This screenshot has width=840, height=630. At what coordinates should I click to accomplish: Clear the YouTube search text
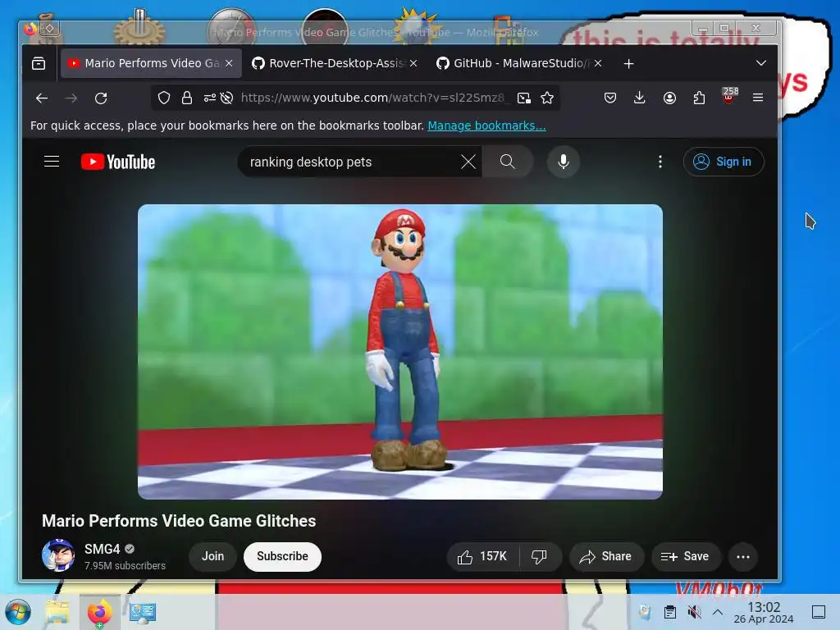468,162
